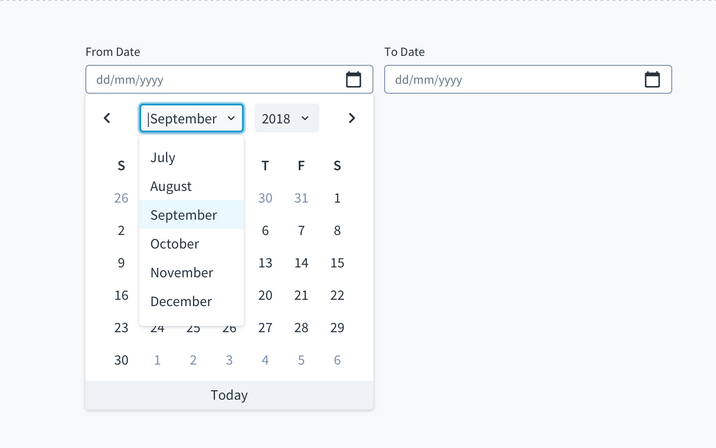Open the 2018 year dropdown
This screenshot has width=716, height=448.
tap(286, 118)
